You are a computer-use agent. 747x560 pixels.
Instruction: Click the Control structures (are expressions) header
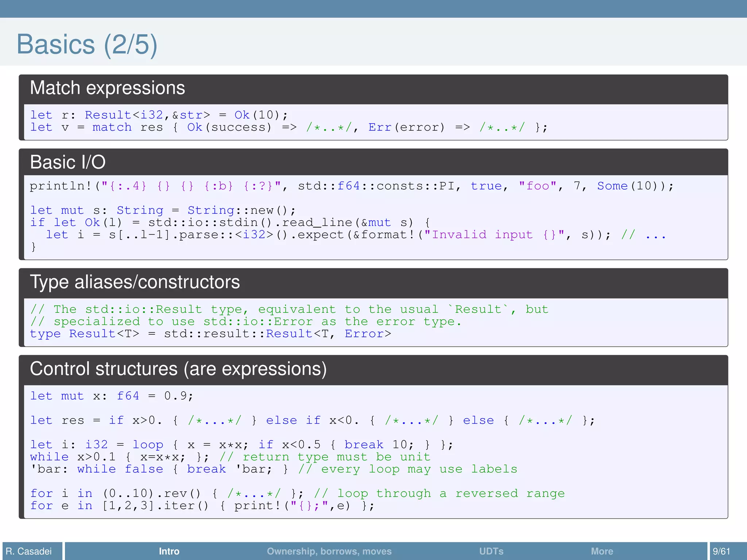point(178,369)
